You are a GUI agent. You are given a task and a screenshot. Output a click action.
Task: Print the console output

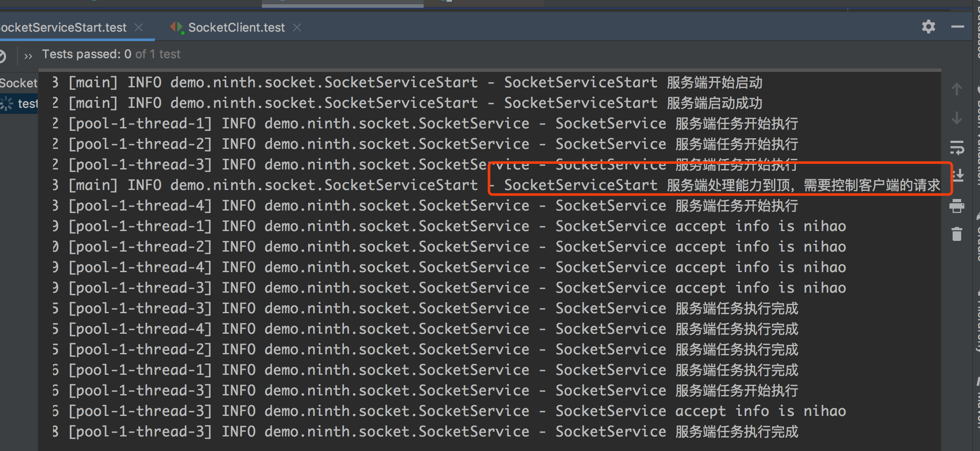[x=957, y=206]
